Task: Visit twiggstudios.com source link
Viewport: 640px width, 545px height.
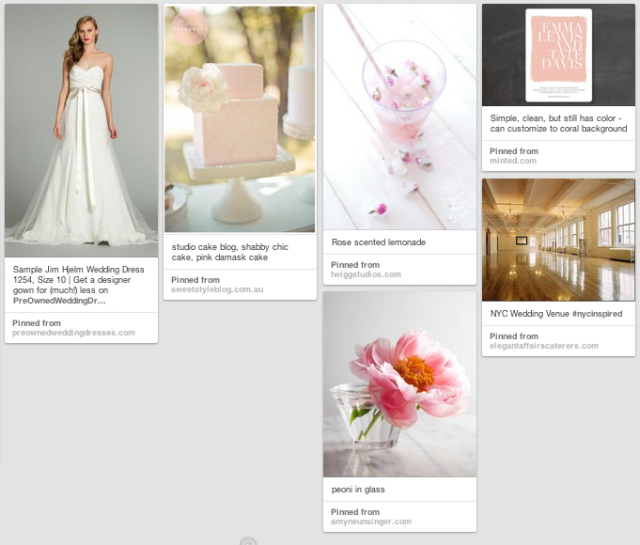Action: 366,274
